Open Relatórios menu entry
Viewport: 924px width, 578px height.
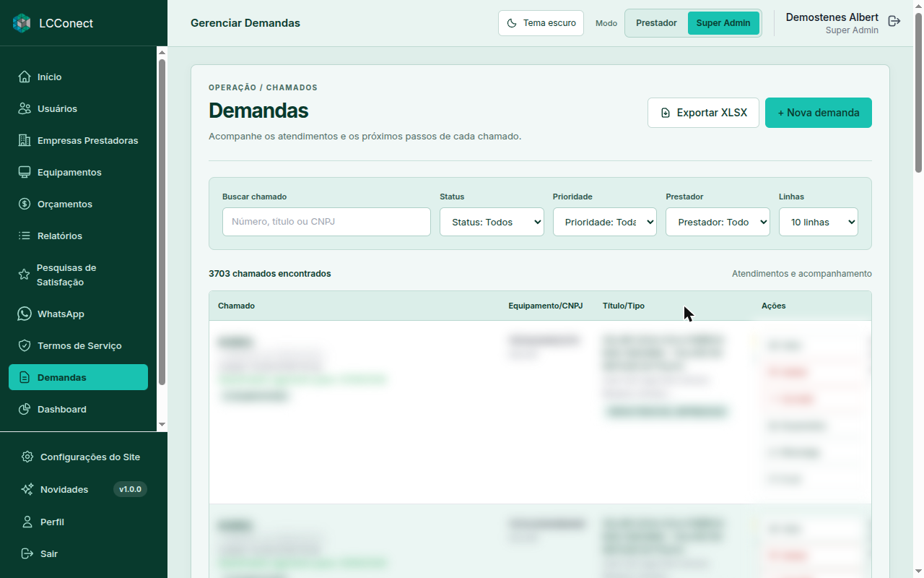coord(78,236)
